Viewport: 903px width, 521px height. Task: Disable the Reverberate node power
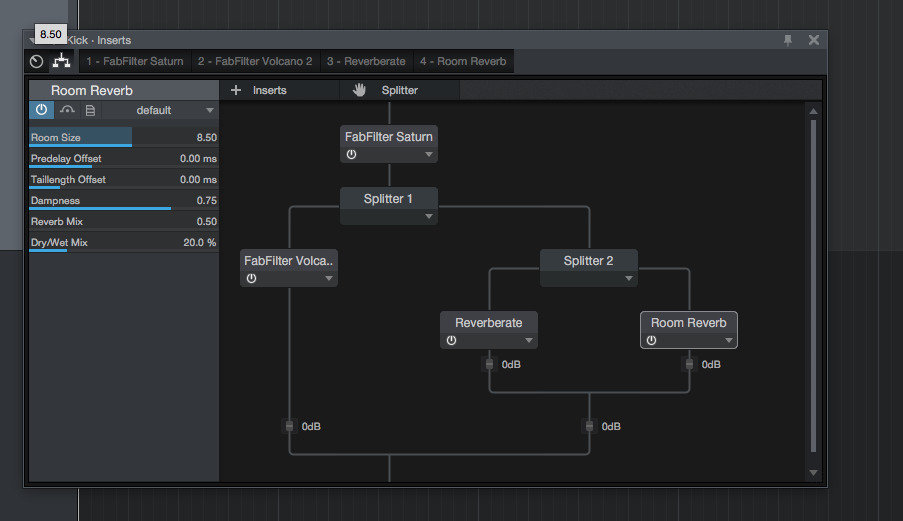[x=451, y=340]
